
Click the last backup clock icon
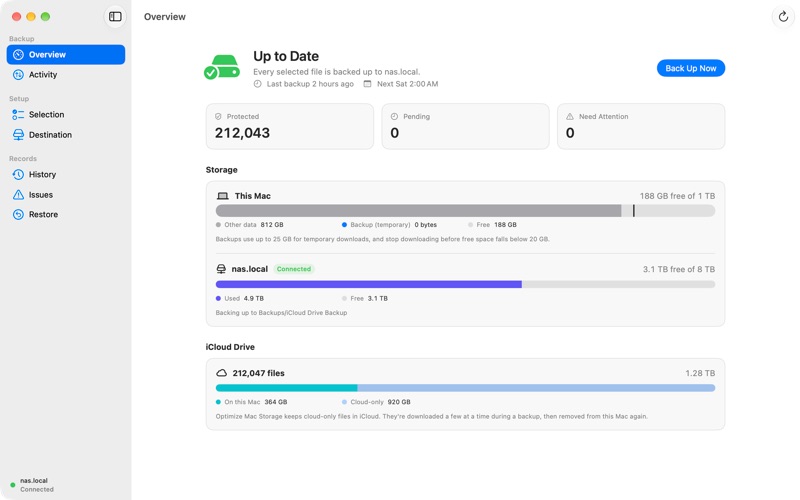click(258, 84)
